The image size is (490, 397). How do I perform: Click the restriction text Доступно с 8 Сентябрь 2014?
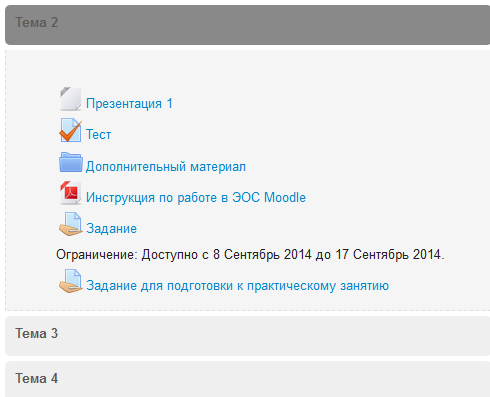pos(226,255)
